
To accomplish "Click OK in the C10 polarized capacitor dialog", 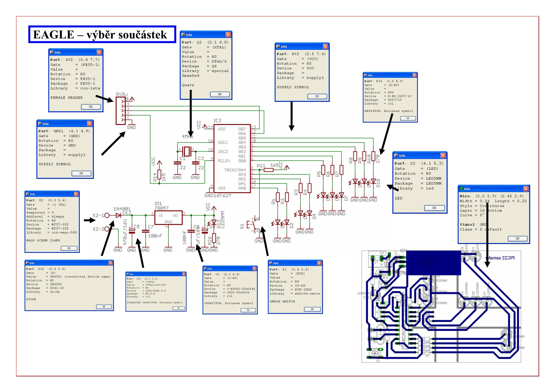I will [x=179, y=308].
